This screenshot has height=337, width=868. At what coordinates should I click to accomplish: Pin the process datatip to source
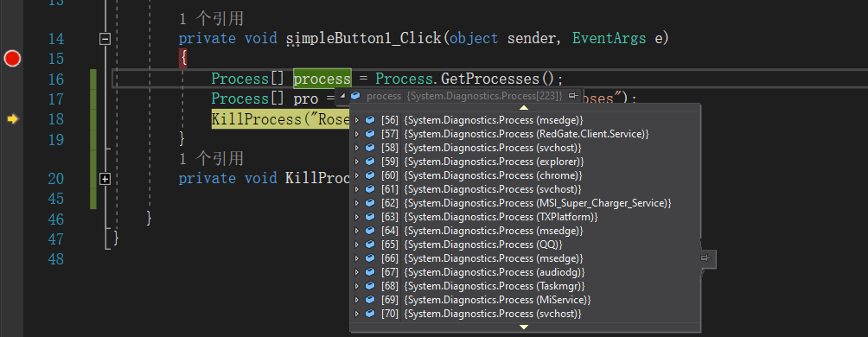(x=574, y=96)
